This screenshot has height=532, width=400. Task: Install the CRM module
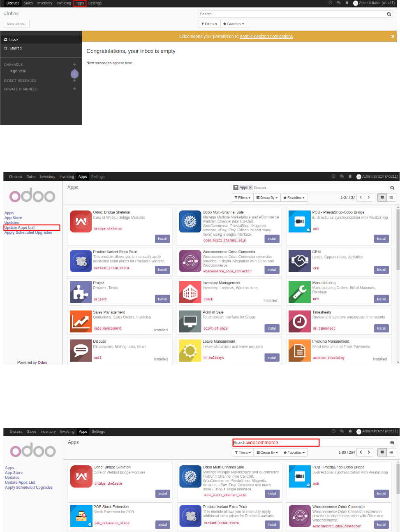(x=382, y=269)
